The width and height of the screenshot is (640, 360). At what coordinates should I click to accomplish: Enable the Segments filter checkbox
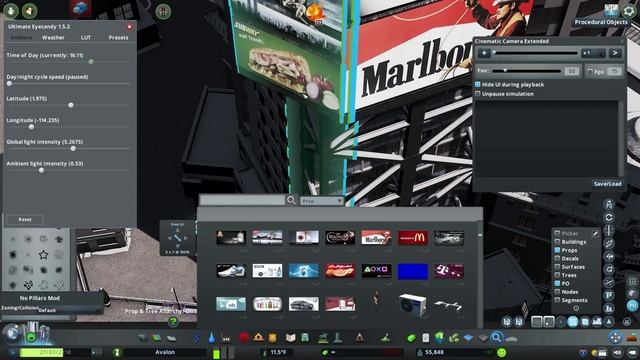[557, 300]
